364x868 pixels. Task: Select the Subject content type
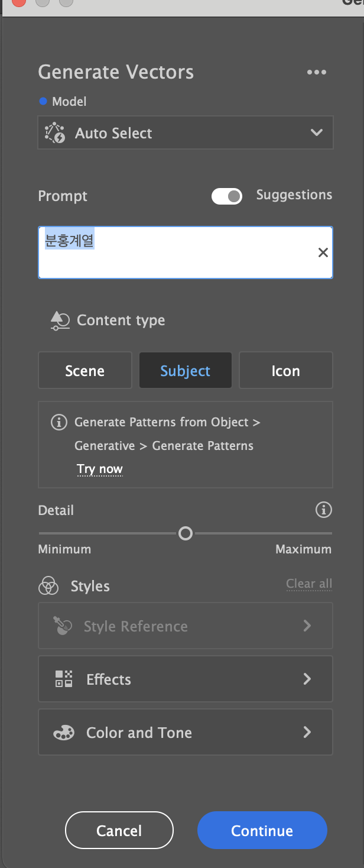(x=186, y=371)
